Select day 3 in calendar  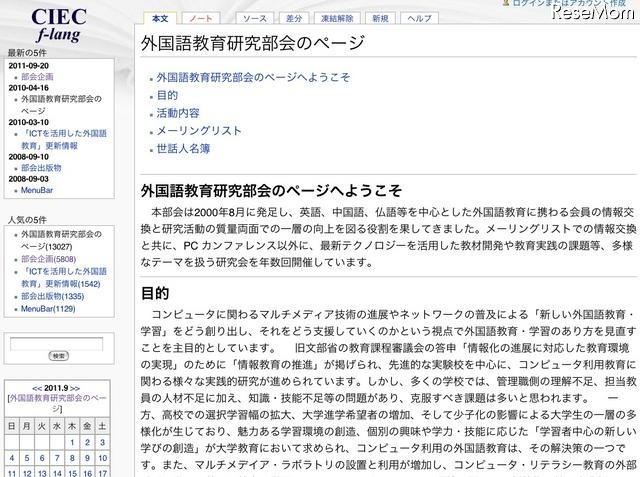102,442
